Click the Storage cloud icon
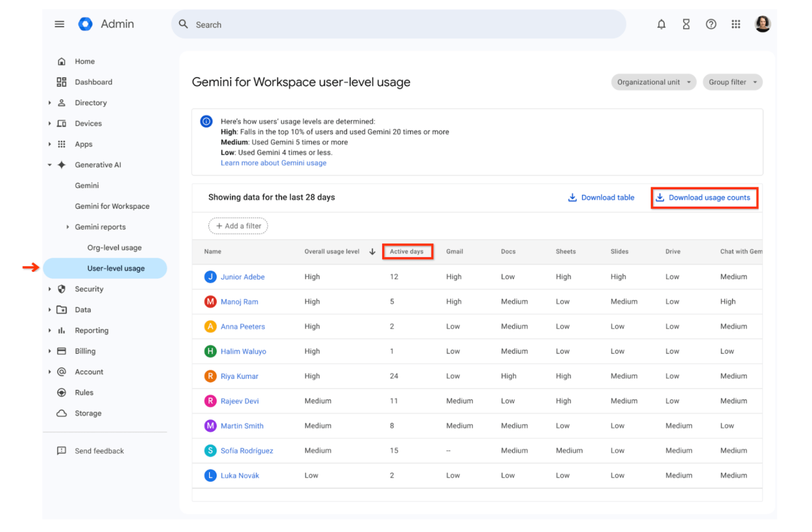812x532 pixels. click(62, 413)
